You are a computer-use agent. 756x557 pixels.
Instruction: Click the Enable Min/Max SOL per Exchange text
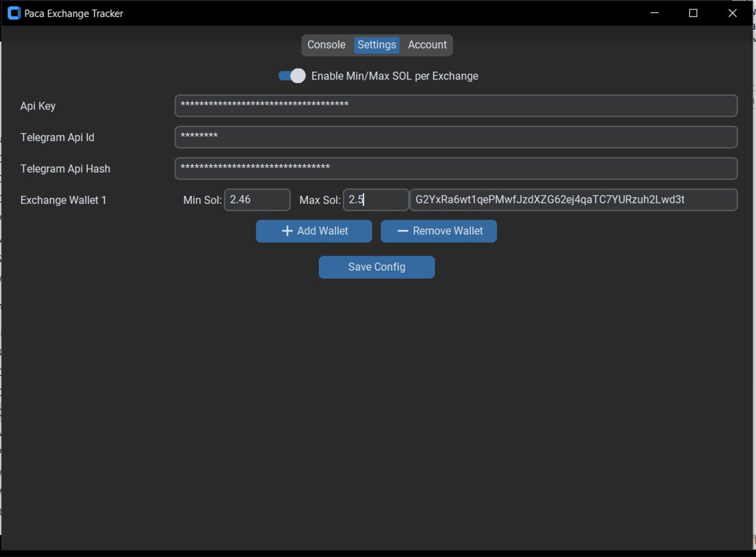click(x=395, y=76)
